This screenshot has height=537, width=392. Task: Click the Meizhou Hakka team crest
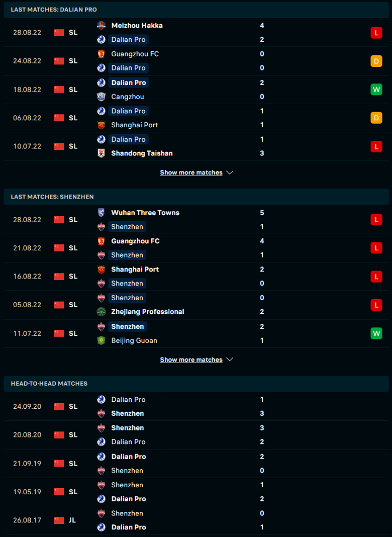tap(101, 25)
